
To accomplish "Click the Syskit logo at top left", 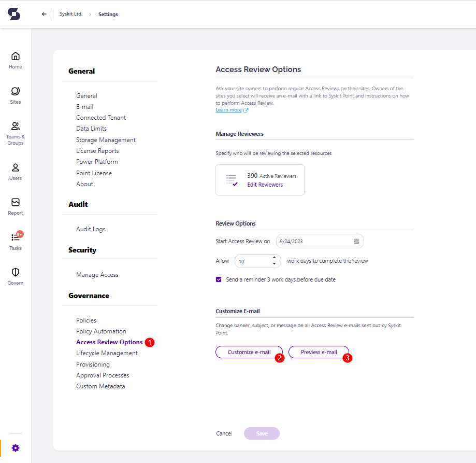I will tap(14, 14).
